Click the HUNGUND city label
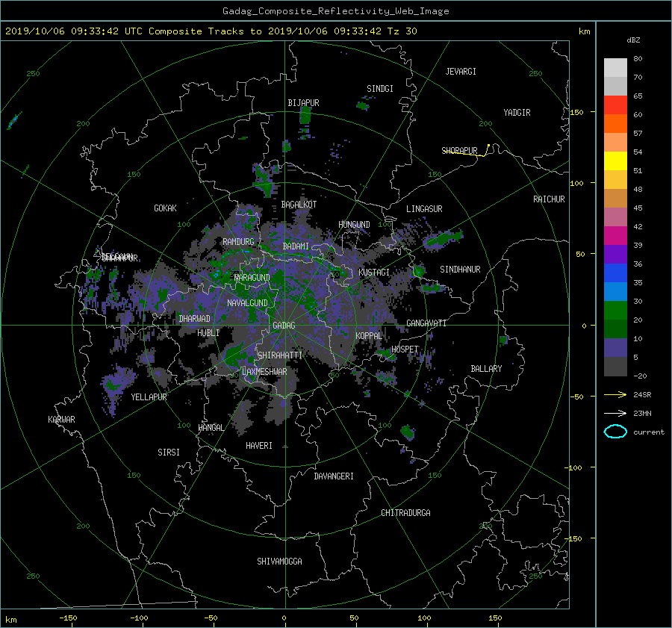This screenshot has height=628, width=672. point(354,225)
